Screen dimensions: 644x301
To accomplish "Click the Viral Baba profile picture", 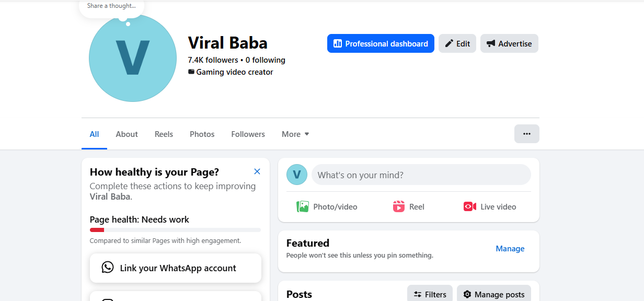I will click(x=133, y=58).
